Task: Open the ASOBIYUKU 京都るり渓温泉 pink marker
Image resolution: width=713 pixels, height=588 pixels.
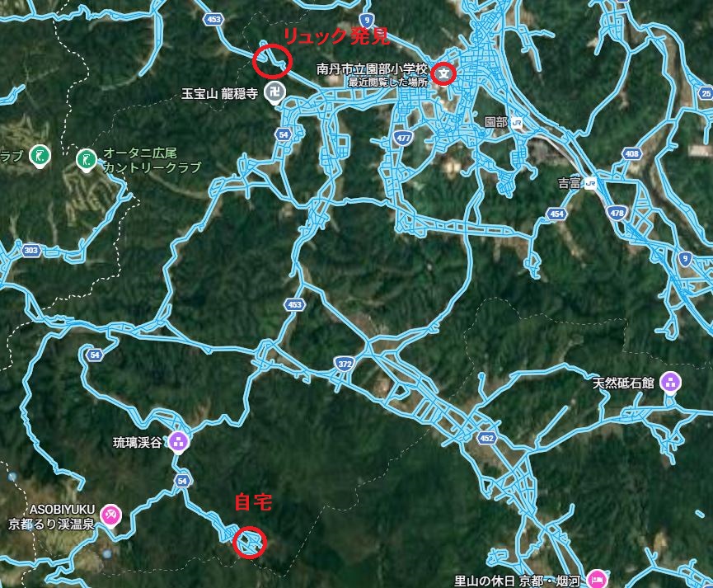Action: point(111,515)
